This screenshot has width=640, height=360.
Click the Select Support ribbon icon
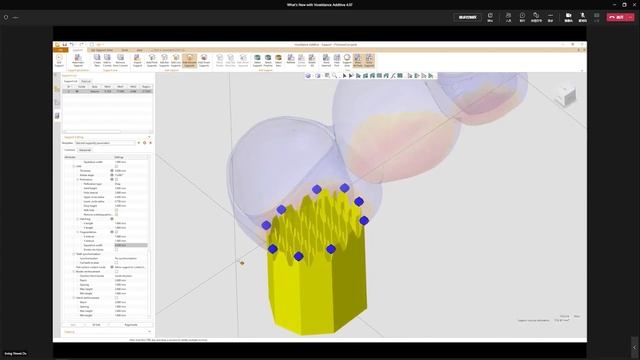pos(257,60)
